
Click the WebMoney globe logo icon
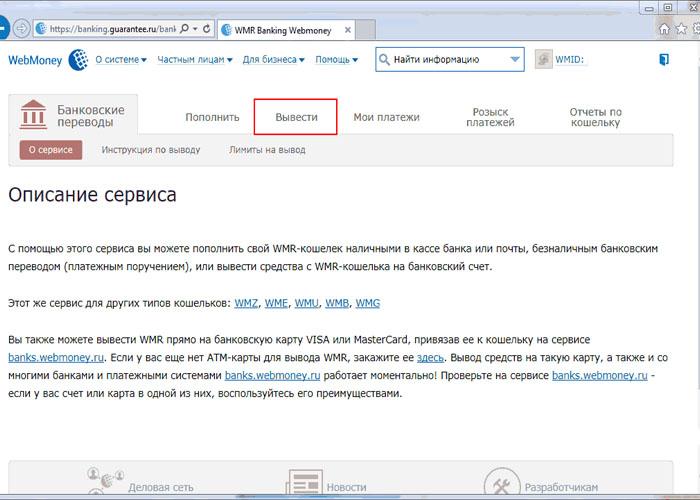click(x=78, y=60)
